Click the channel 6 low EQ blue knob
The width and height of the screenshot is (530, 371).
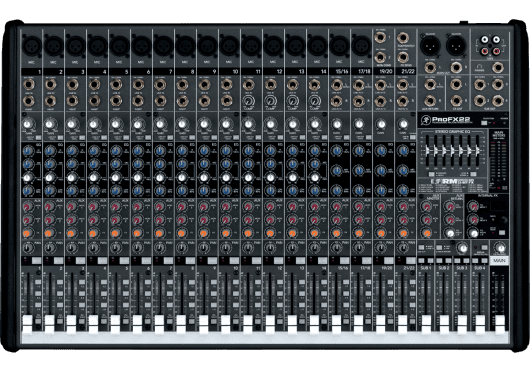click(138, 191)
